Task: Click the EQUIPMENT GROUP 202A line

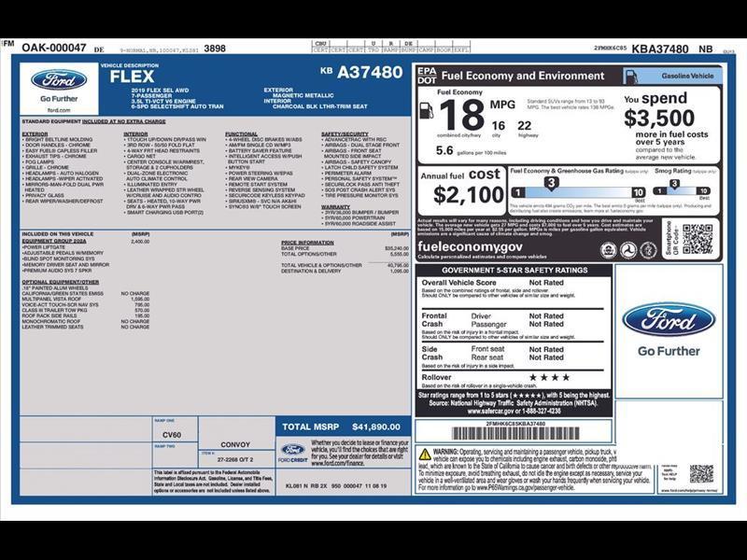Action: click(x=86, y=242)
